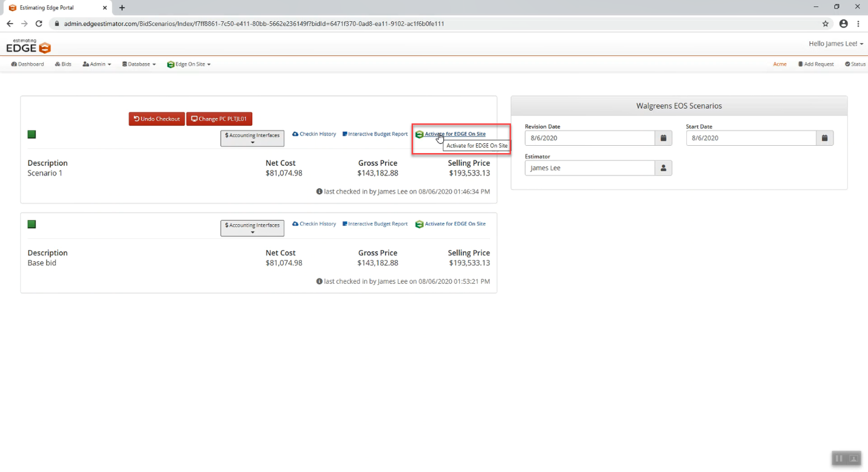
Task: Expand the Admin dropdown menu
Action: [96, 64]
